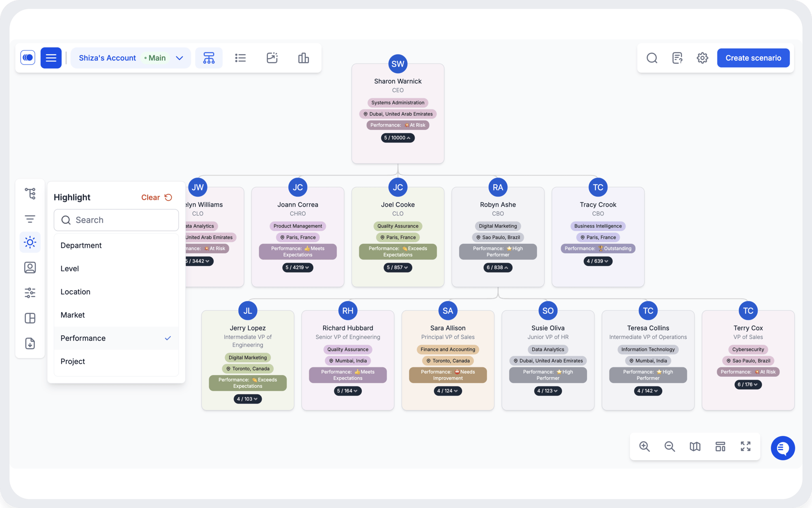Select Project highlight option

(116, 361)
